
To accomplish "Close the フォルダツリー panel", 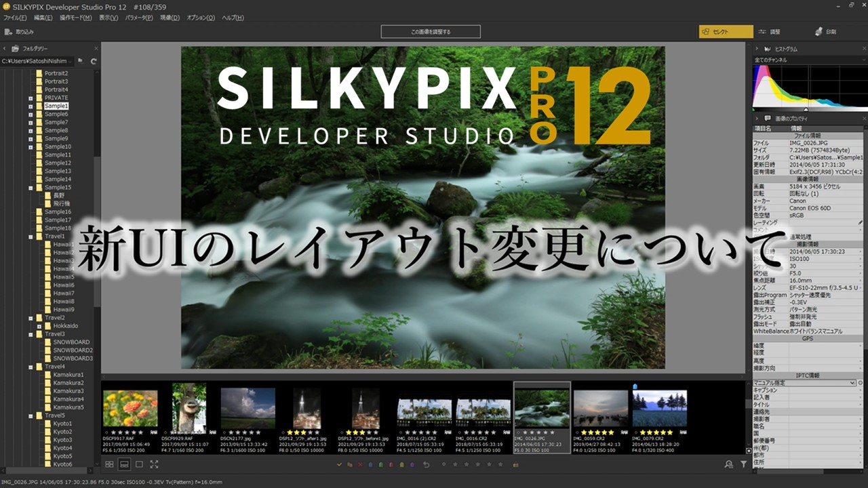I will click(x=96, y=49).
